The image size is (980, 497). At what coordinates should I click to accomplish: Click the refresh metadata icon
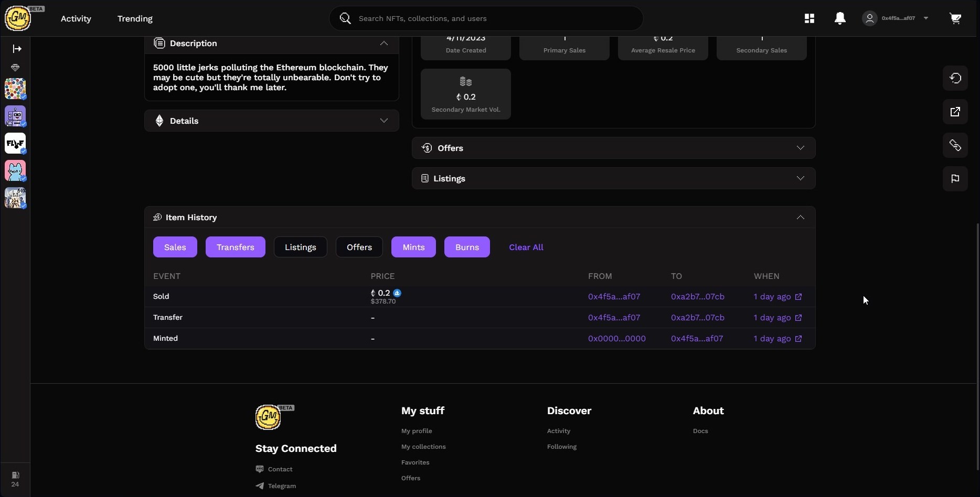point(955,78)
